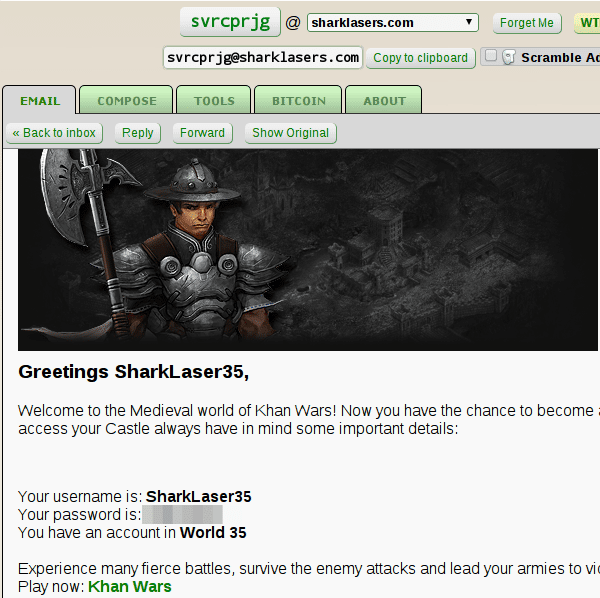Open the COMPOSE tab

[126, 101]
